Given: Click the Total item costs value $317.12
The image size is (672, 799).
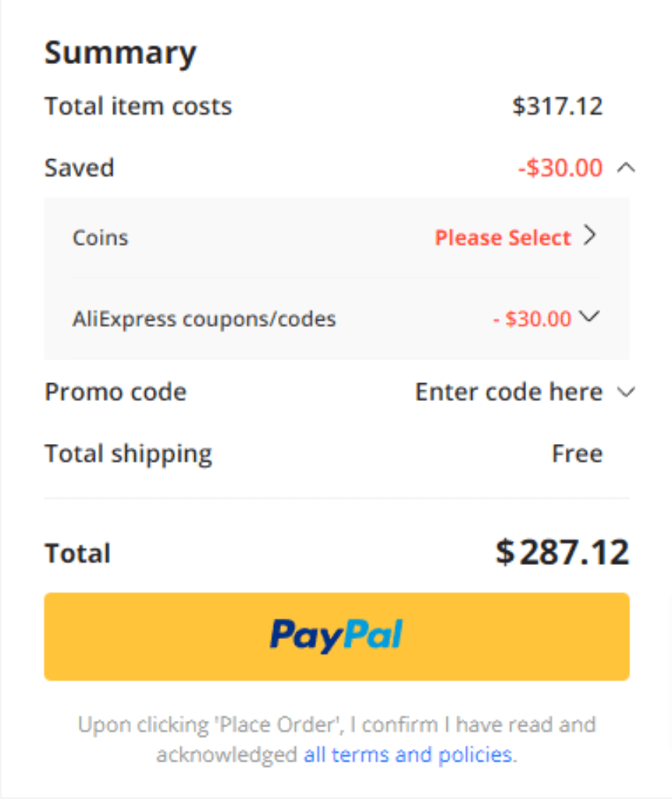Looking at the screenshot, I should pos(558,106).
